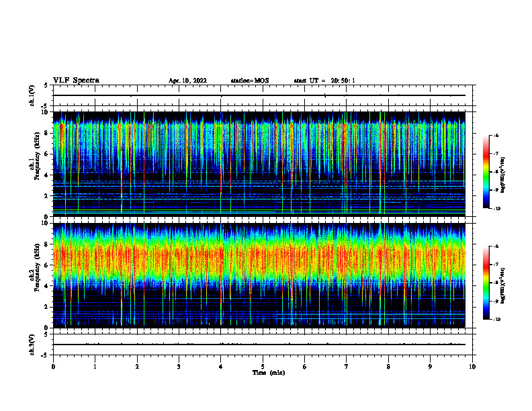The height and width of the screenshot is (411, 532).
Task: Click the ch.1 voltage waveform trace
Action: [x=259, y=95]
